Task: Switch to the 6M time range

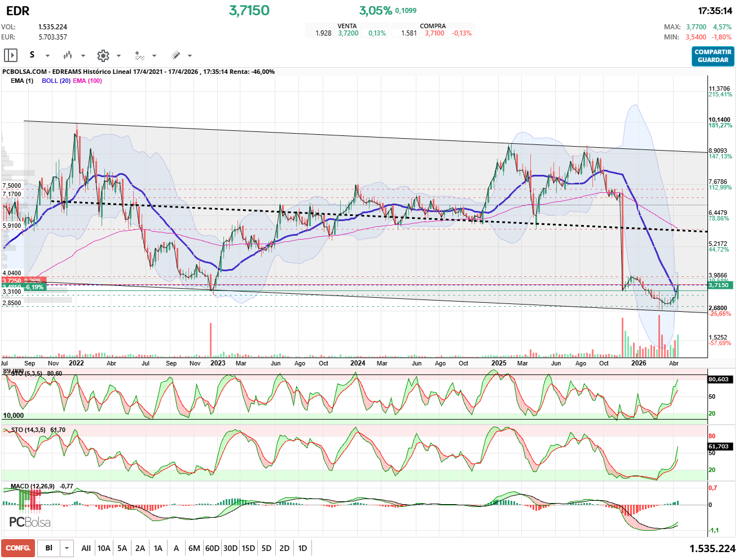Action: pos(194,548)
